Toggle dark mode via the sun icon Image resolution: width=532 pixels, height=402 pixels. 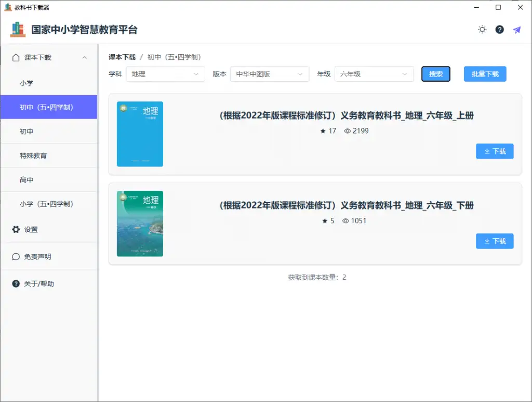point(482,30)
